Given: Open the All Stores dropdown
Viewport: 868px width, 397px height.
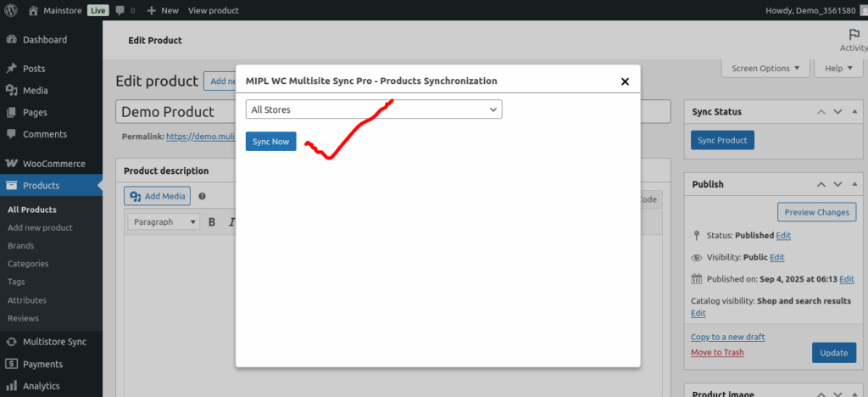Looking at the screenshot, I should (374, 109).
